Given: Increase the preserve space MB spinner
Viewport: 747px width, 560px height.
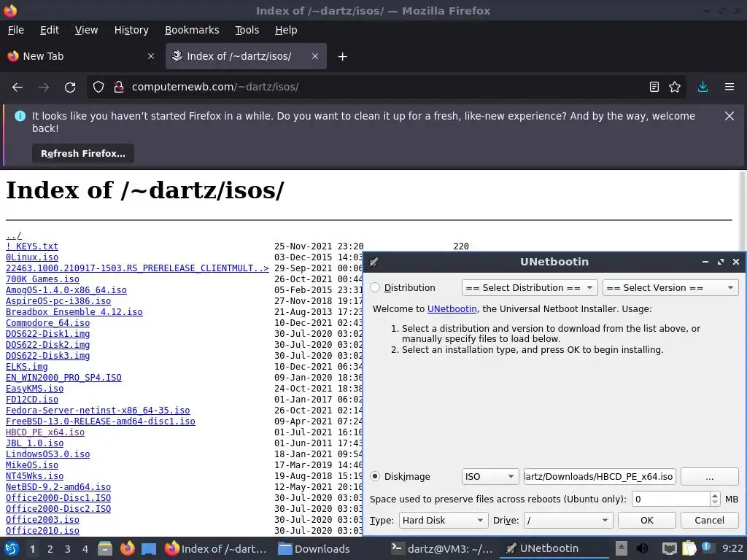Looking at the screenshot, I should [x=714, y=495].
